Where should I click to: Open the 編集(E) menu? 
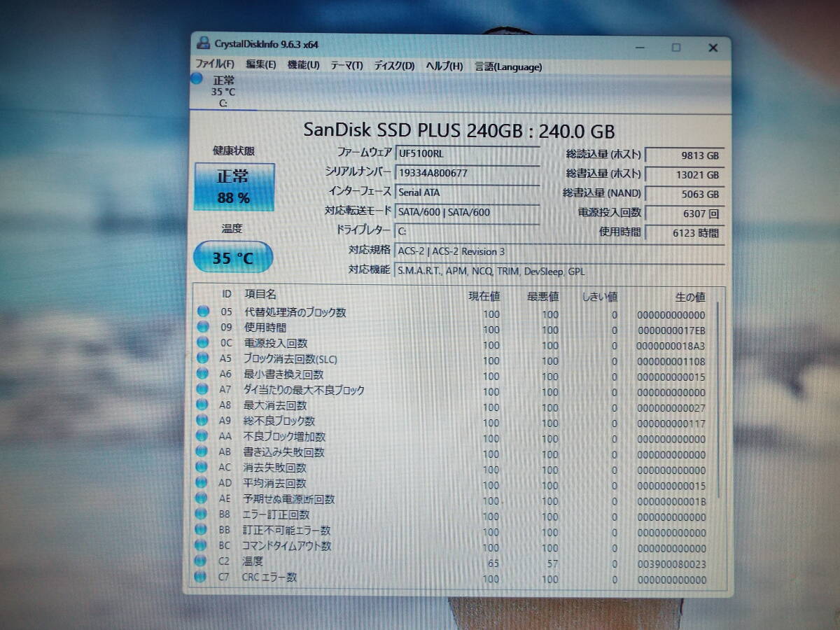tap(261, 64)
